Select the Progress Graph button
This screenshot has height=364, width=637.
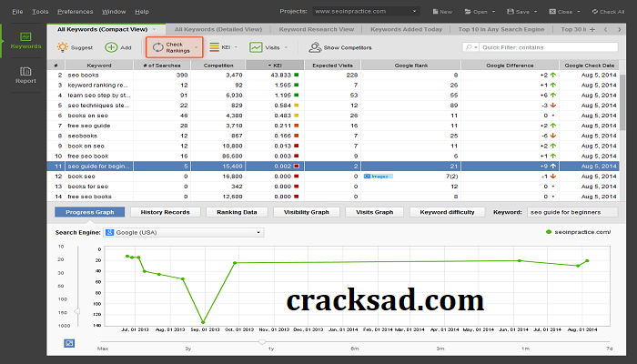90,212
